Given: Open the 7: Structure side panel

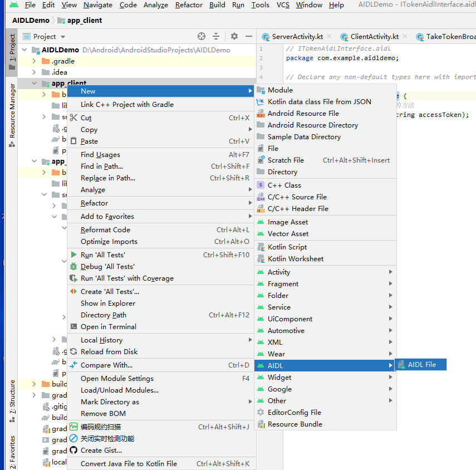Looking at the screenshot, I should pos(12,401).
